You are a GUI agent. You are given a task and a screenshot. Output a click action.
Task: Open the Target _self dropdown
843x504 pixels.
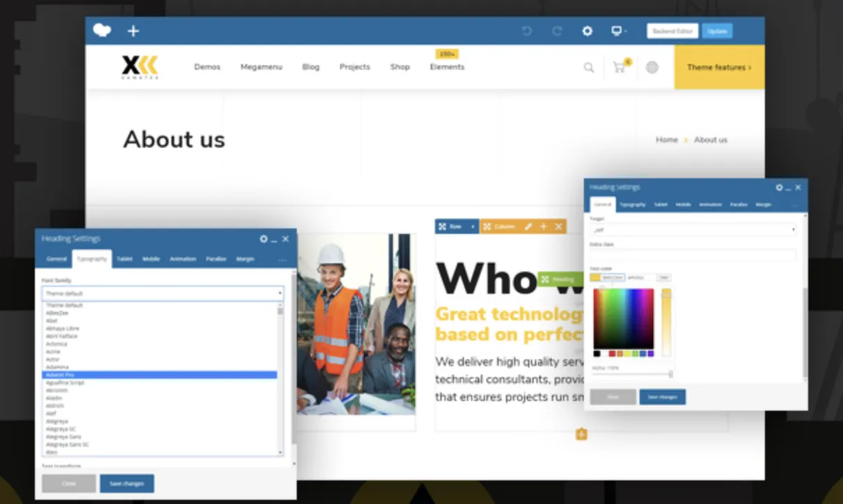click(693, 229)
